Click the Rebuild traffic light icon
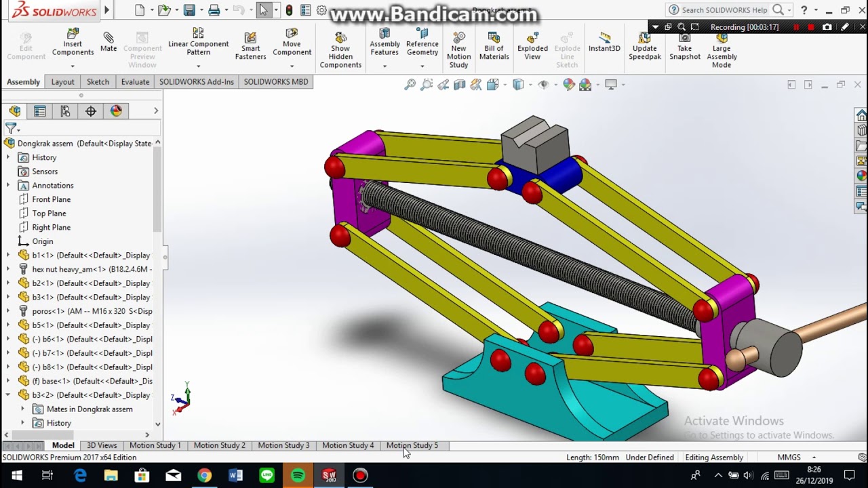The height and width of the screenshot is (488, 868). tap(289, 10)
